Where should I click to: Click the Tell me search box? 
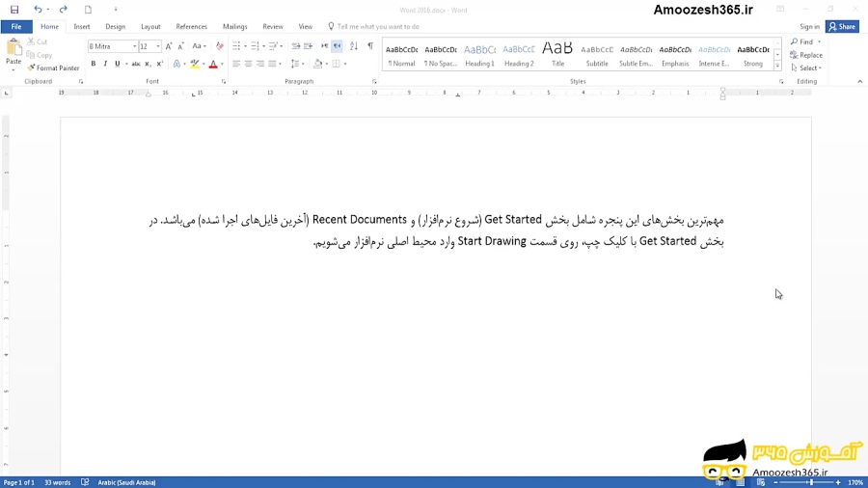coord(374,27)
